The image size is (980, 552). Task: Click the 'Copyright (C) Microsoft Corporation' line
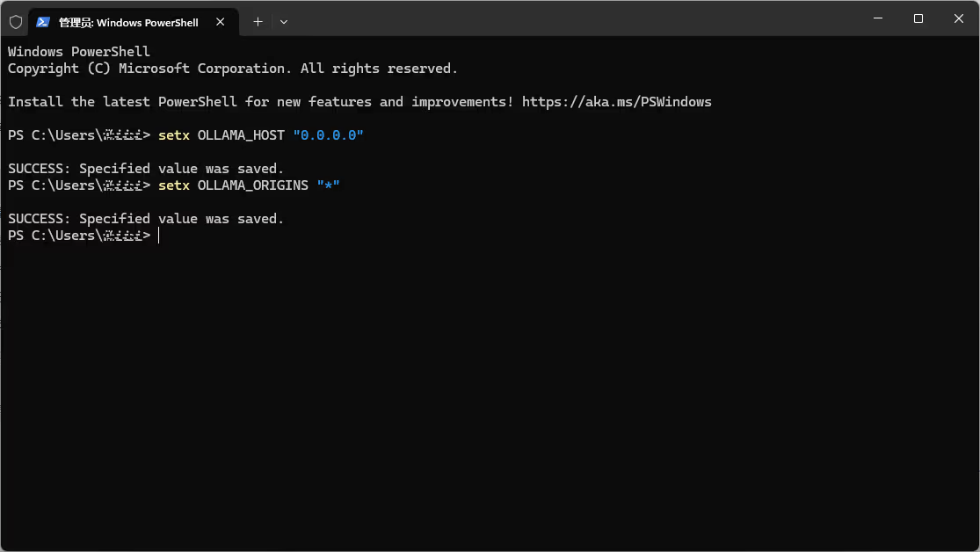[233, 69]
